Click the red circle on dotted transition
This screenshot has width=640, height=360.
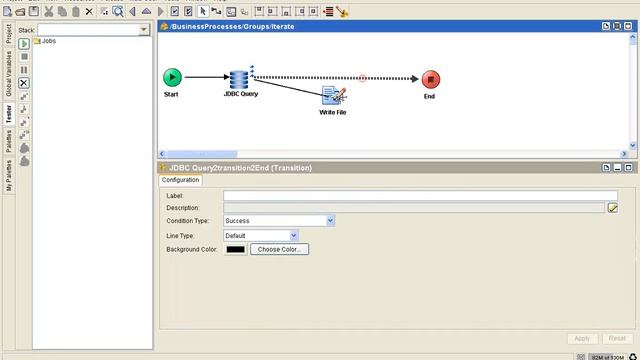coord(362,78)
